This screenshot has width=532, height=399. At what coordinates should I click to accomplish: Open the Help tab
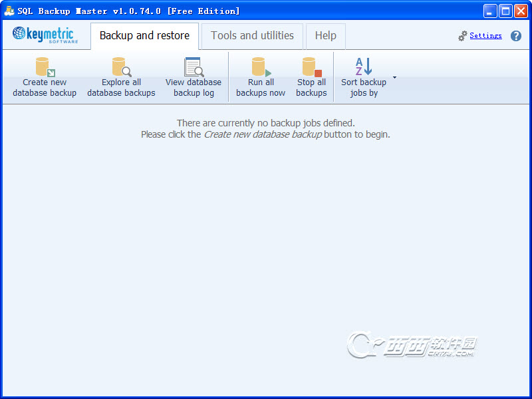pos(326,36)
